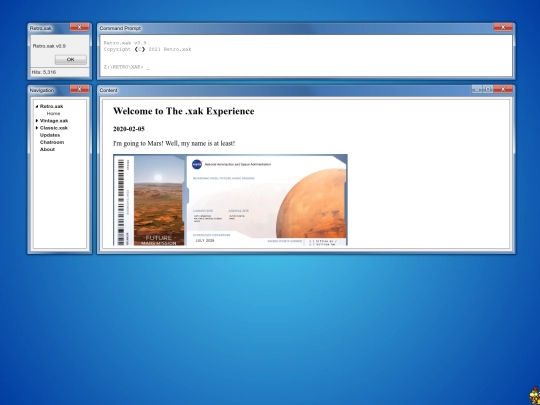Open the Updates navigation link
This screenshot has width=540, height=405.
[50, 135]
